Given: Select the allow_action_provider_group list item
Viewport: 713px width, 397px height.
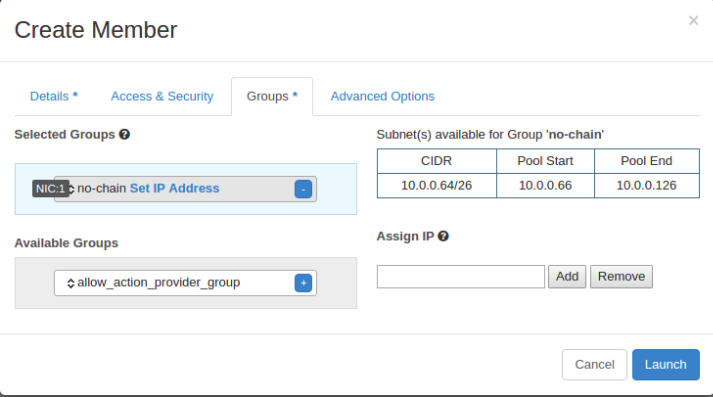Looking at the screenshot, I should 185,283.
